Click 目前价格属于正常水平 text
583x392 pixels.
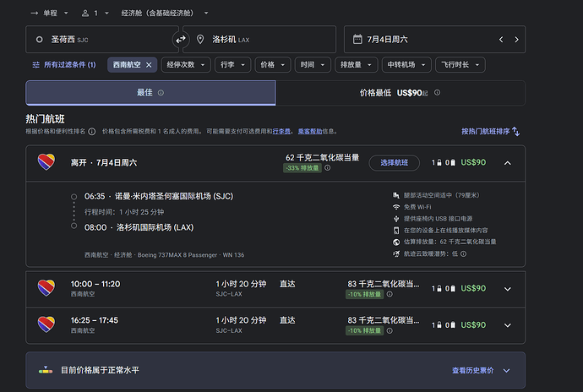100,370
